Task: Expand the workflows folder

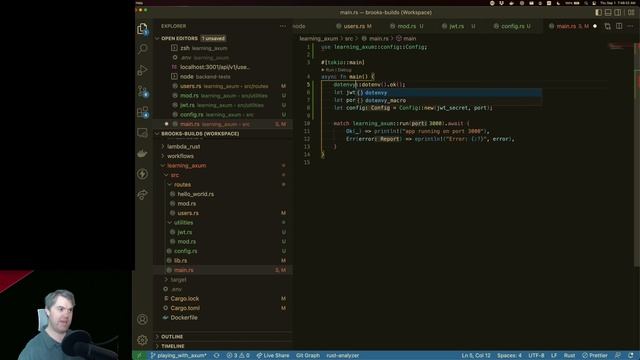Action: point(180,156)
